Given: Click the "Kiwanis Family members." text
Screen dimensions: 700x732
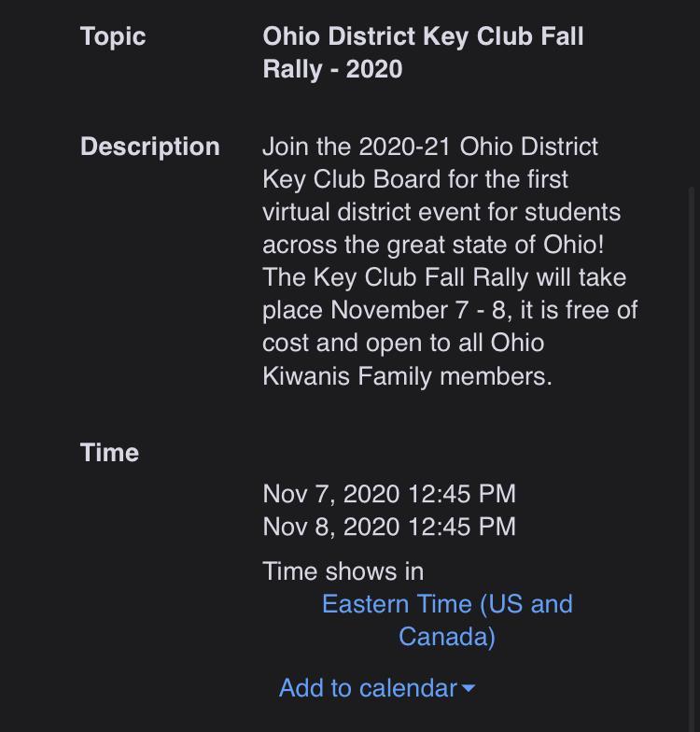Looking at the screenshot, I should [x=407, y=375].
